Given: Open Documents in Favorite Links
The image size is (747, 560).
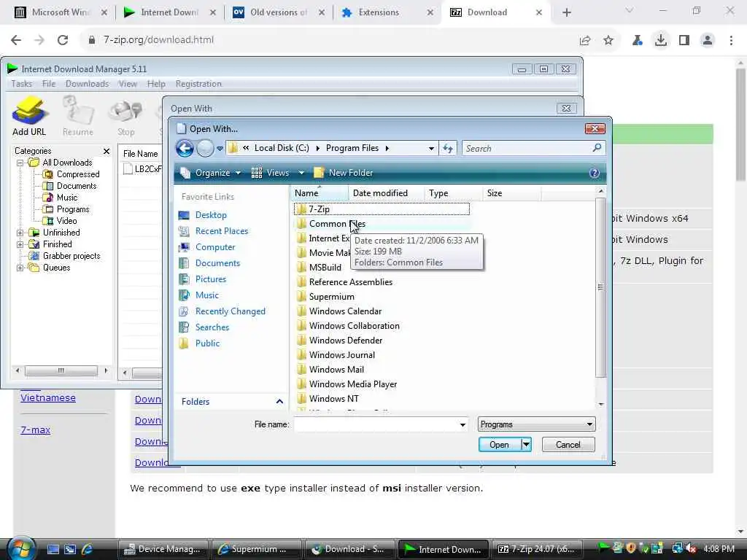Looking at the screenshot, I should (217, 263).
